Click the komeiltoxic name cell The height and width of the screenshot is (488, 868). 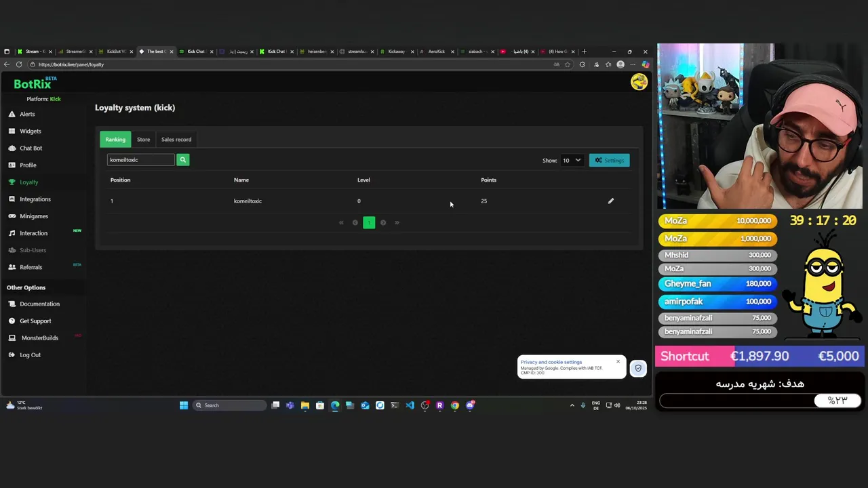coord(248,201)
